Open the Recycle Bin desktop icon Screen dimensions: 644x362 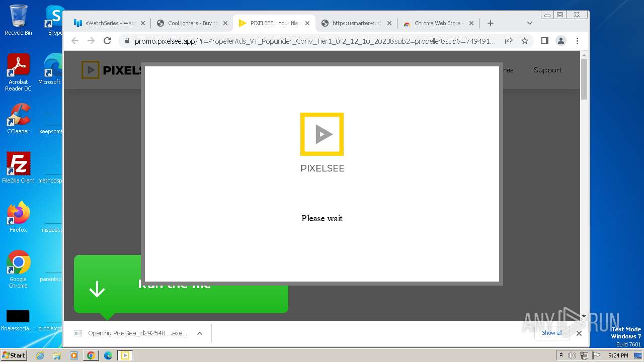[x=18, y=20]
